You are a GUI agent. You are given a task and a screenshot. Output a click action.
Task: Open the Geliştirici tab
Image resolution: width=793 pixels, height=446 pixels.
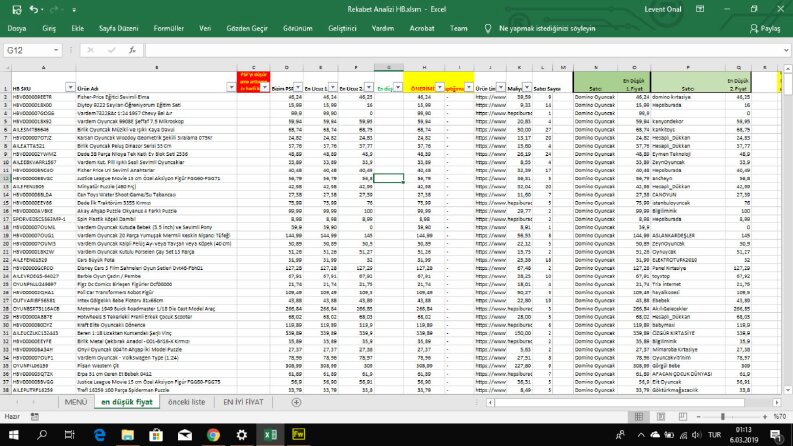point(342,28)
